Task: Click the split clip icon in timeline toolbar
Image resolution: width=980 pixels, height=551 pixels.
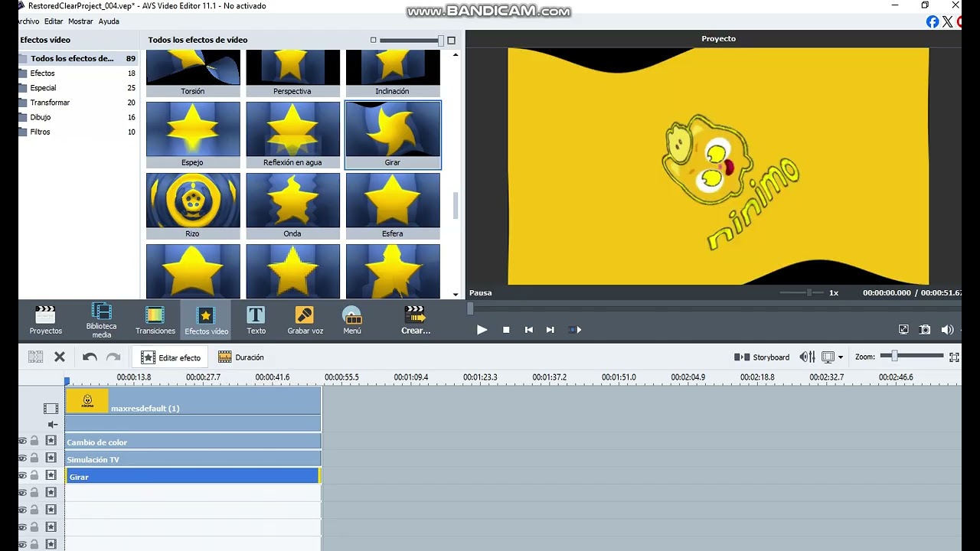Action: click(35, 357)
